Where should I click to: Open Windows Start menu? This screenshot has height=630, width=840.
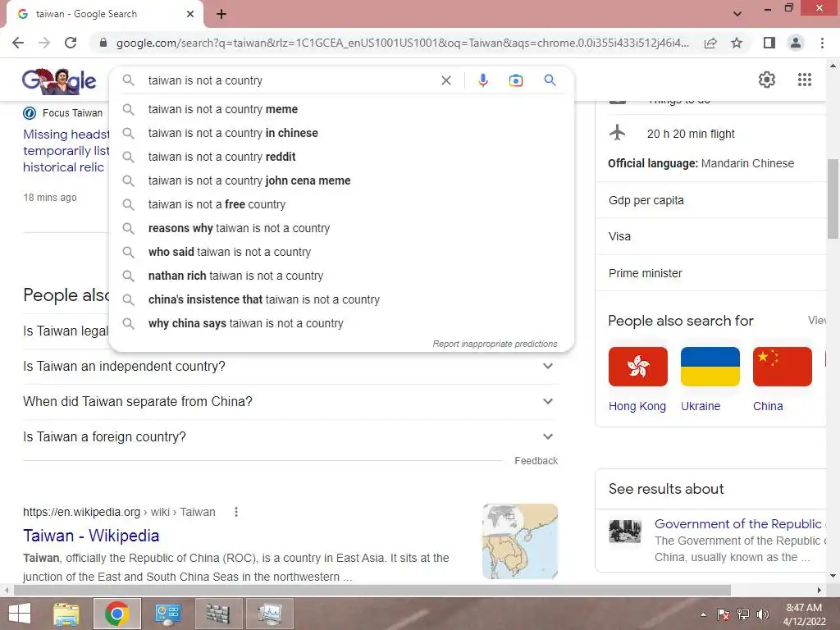(x=20, y=614)
